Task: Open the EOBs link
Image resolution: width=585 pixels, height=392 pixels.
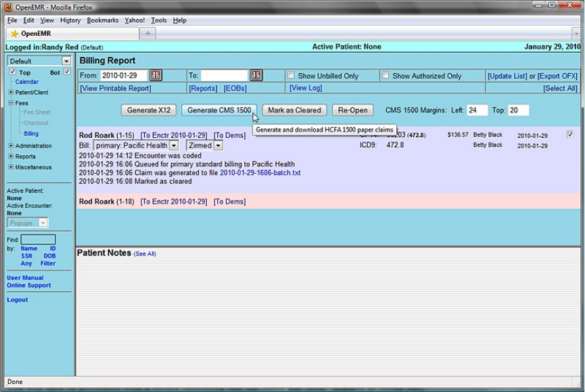Action: [x=235, y=88]
